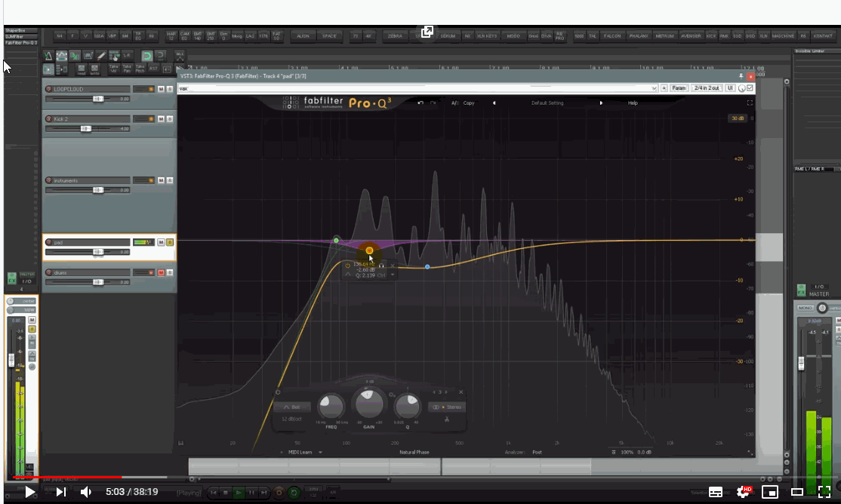Open YouTube settings gear

[x=743, y=492]
